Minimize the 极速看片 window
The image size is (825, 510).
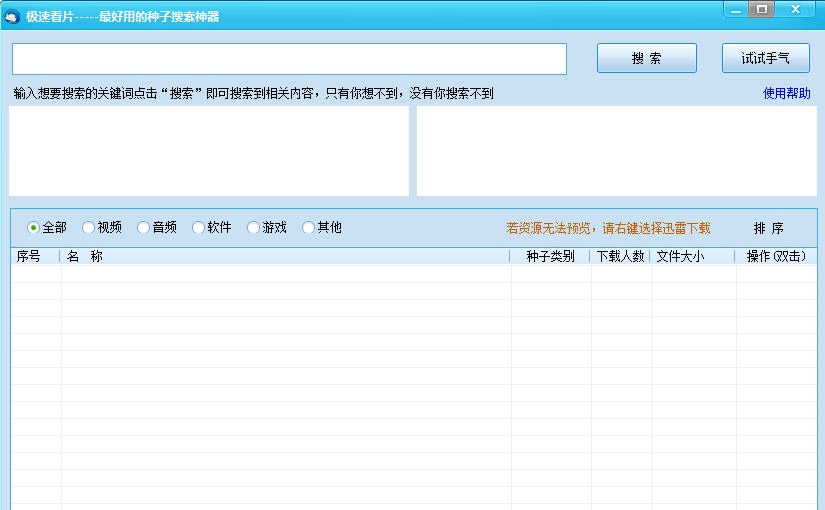(736, 9)
